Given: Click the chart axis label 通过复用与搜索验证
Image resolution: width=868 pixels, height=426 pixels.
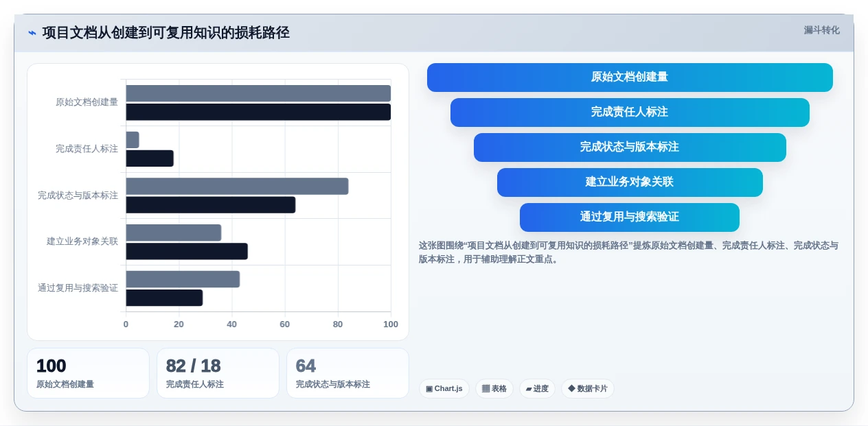Looking at the screenshot, I should click(78, 288).
